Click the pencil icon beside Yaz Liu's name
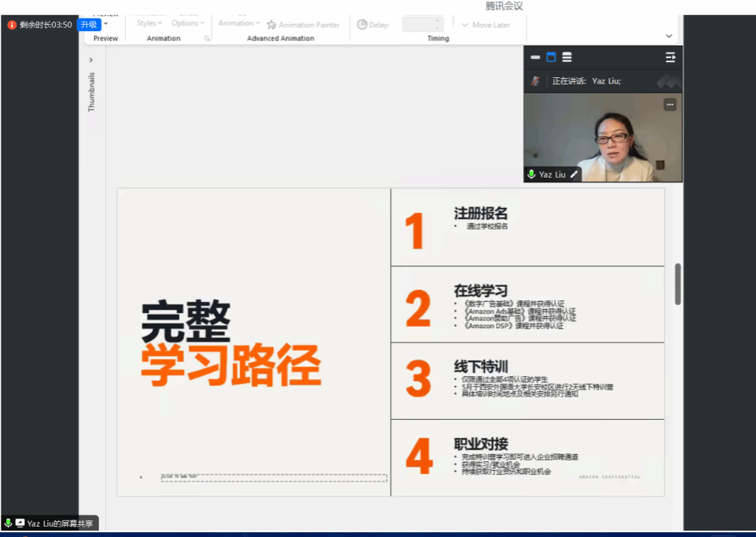The height and width of the screenshot is (537, 756). point(574,174)
